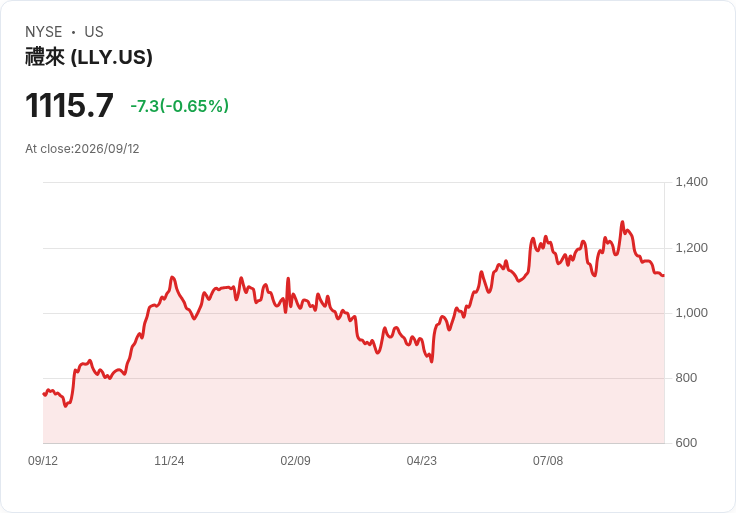
Task: Select the 09/12 x-axis date label
Action: [43, 461]
